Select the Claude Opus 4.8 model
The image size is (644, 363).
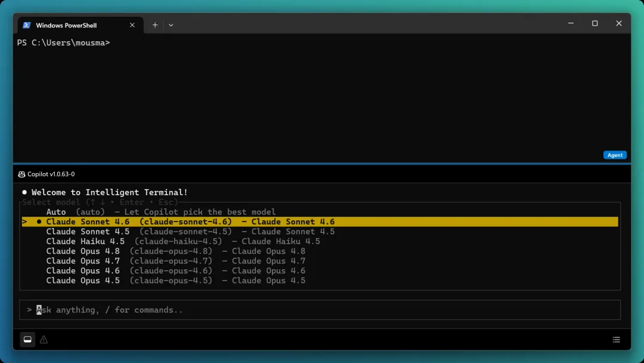coord(320,251)
